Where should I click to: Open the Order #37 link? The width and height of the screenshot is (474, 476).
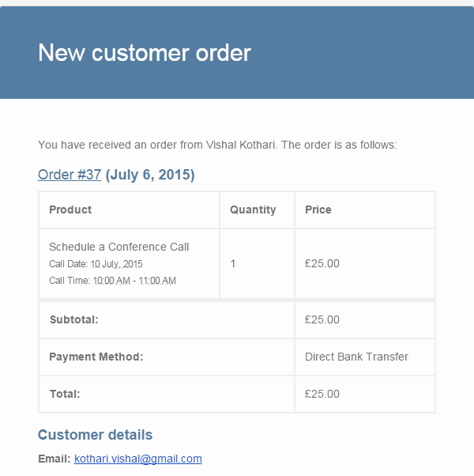[x=70, y=175]
